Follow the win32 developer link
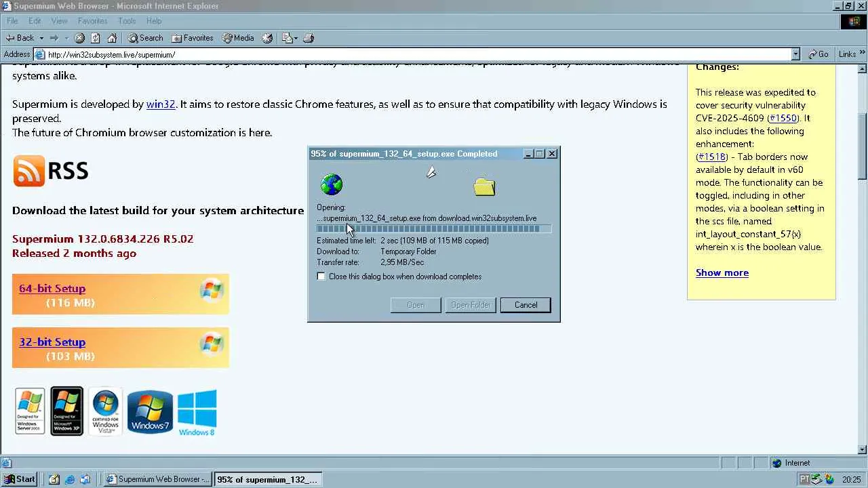This screenshot has width=868, height=488. pyautogui.click(x=161, y=104)
